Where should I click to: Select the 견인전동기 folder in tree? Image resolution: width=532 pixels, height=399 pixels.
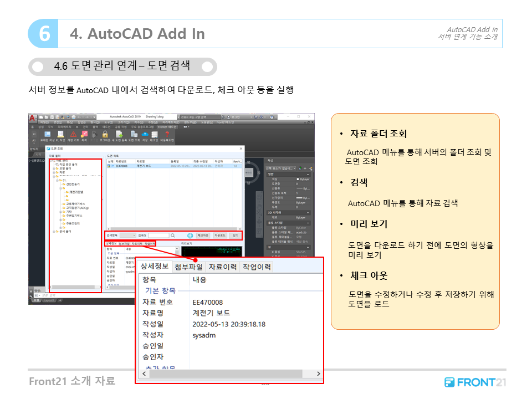[73, 184]
